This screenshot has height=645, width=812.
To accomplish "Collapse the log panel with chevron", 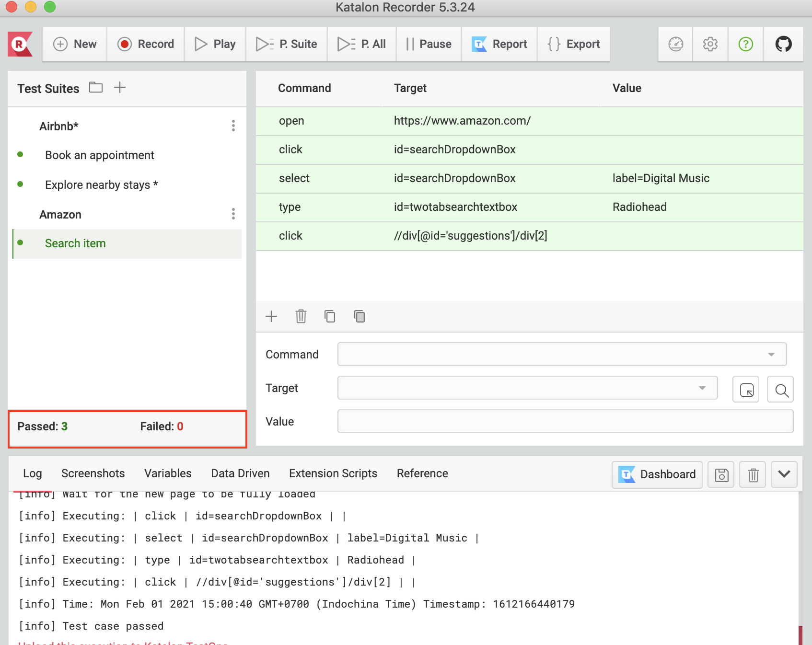I will click(784, 474).
